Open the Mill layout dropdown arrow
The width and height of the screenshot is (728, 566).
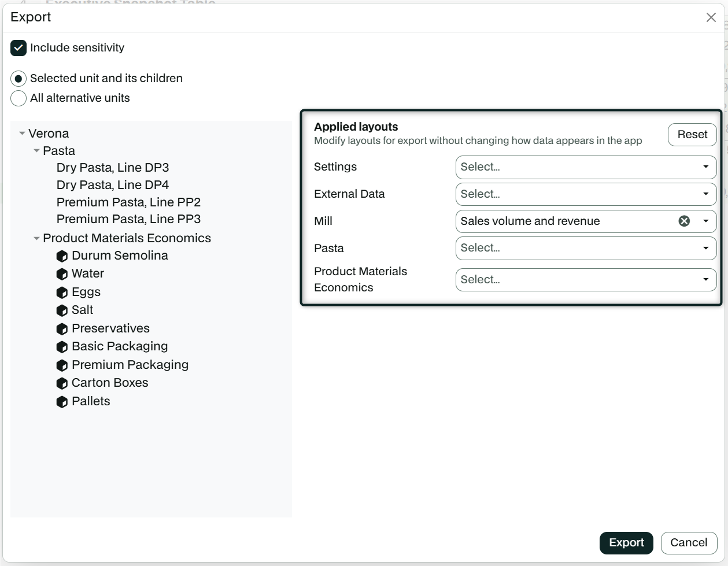pyautogui.click(x=705, y=221)
